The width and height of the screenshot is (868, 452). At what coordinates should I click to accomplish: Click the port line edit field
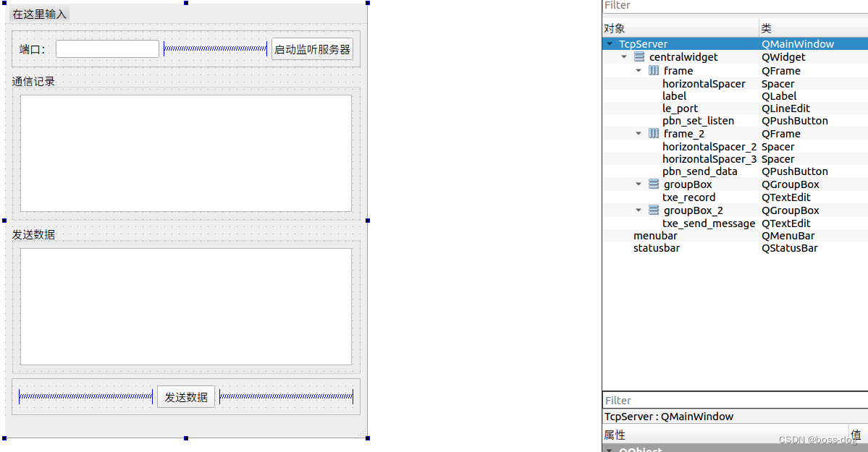tap(107, 48)
